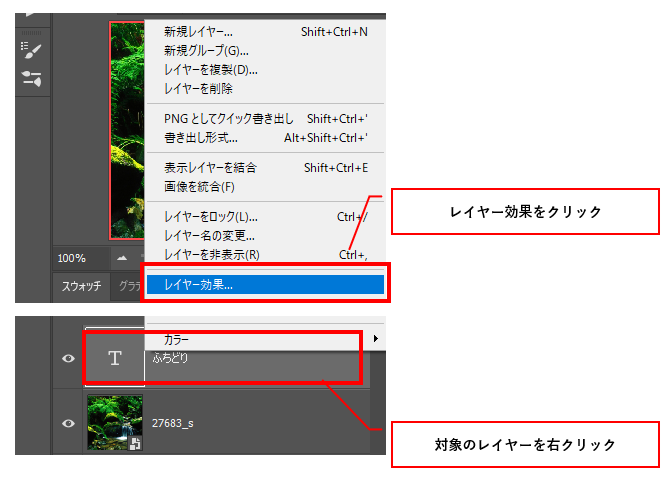Viewport: 669px width, 477px height.
Task: Click the smart object badge on 27683_s thumbnail
Action: 133,443
